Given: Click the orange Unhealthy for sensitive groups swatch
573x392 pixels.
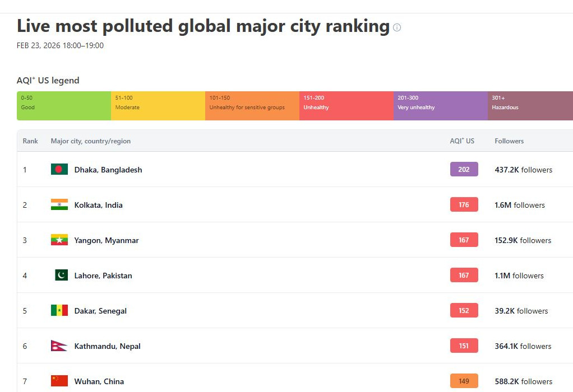Looking at the screenshot, I should point(252,106).
